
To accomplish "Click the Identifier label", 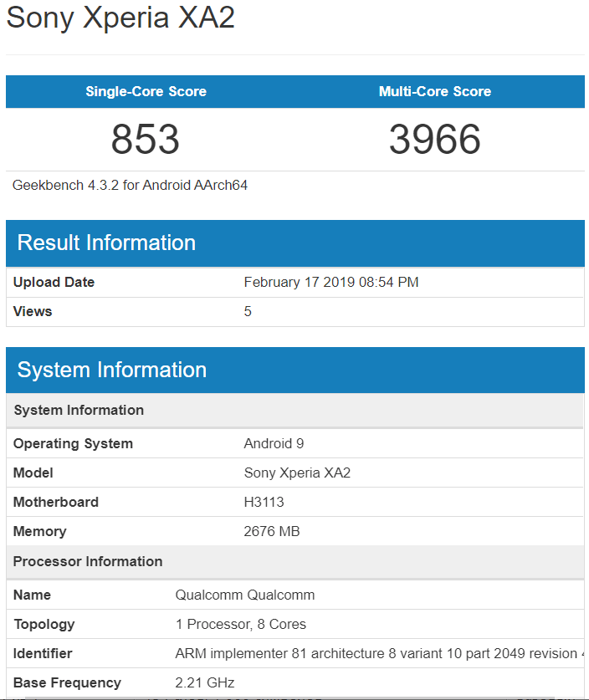I will coord(43,653).
